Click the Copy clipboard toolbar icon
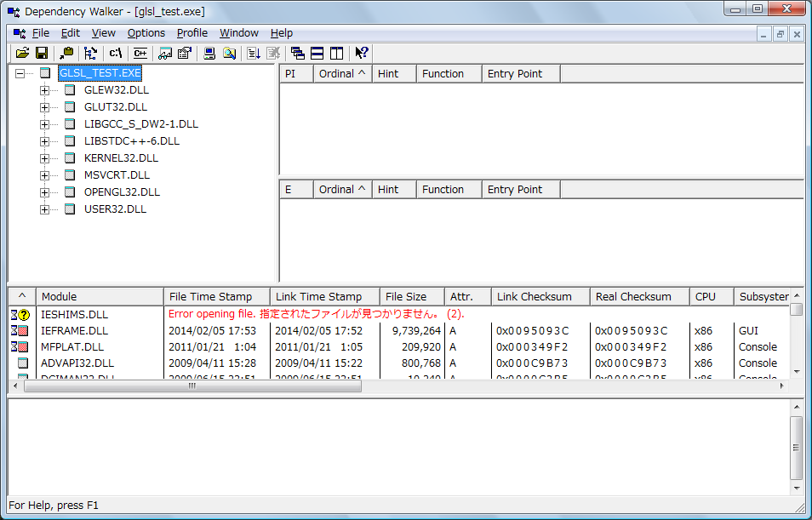This screenshot has height=520, width=812. [x=66, y=53]
